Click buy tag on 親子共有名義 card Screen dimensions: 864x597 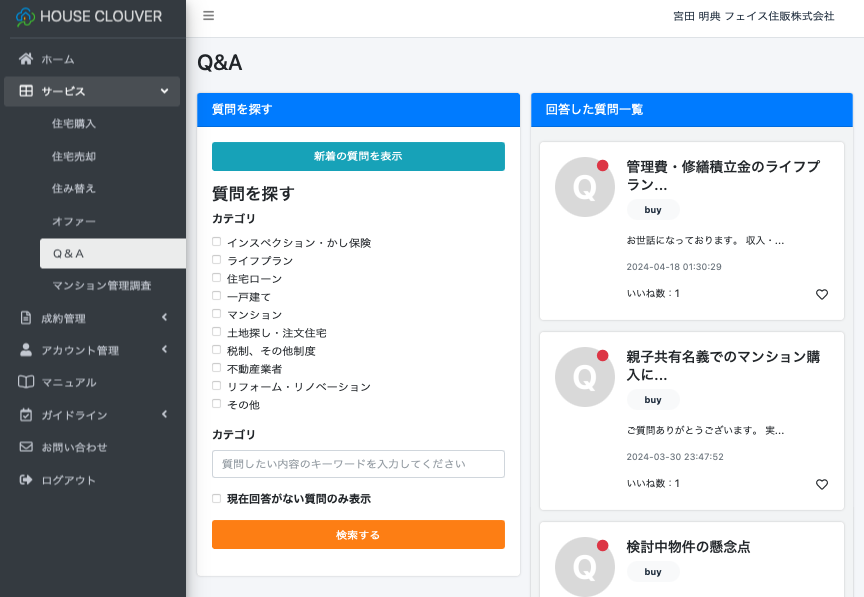653,400
